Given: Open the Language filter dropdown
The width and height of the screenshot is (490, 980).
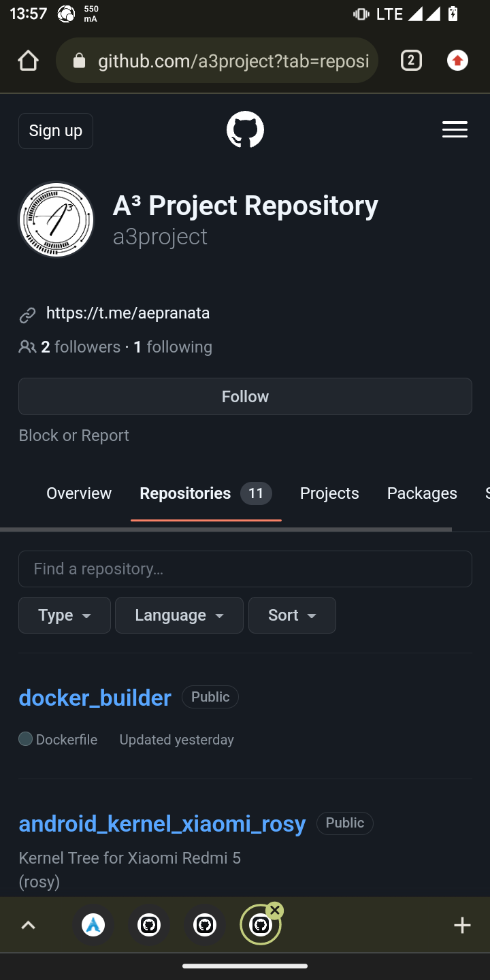Looking at the screenshot, I should 178,615.
